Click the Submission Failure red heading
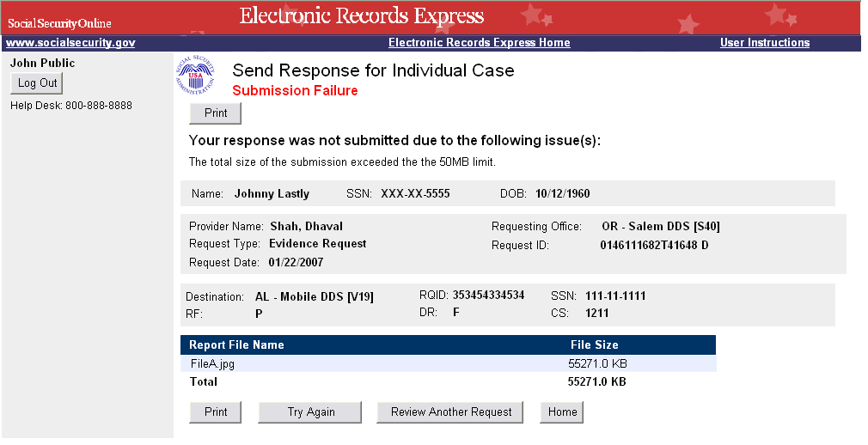868x445 pixels. (x=295, y=91)
